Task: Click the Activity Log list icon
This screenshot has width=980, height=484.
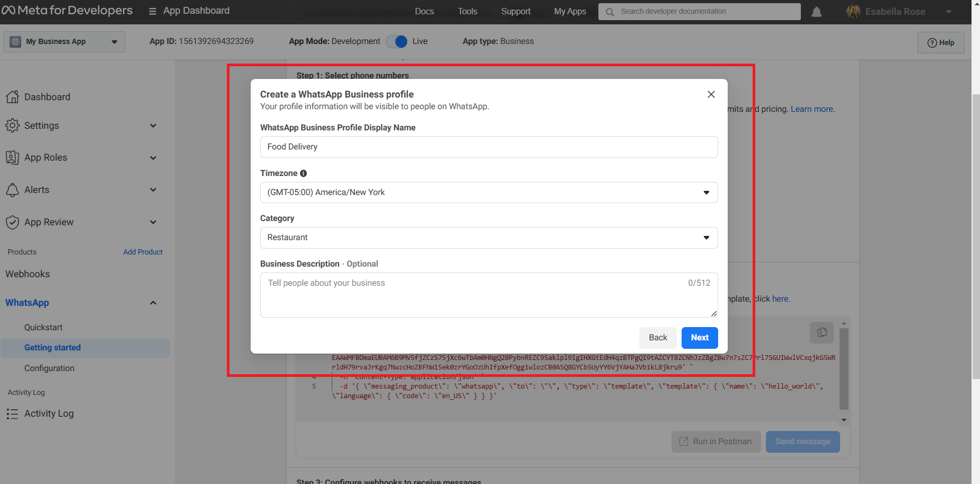Action: pos(12,413)
